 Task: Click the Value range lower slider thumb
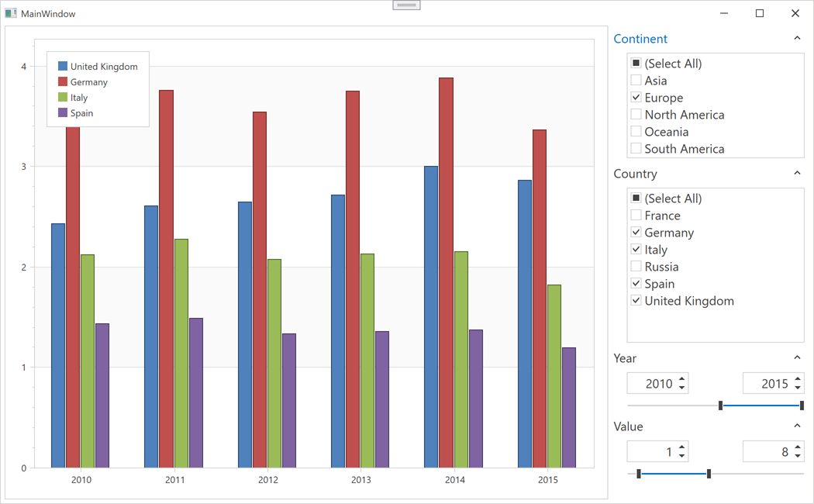tap(639, 474)
